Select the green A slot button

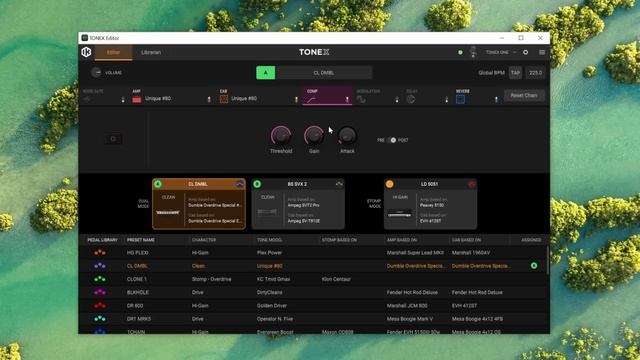[x=266, y=73]
